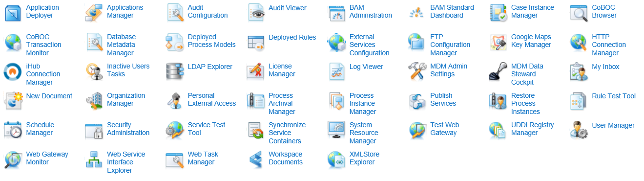Open the CoBOC Transaction Monitor icon
The width and height of the screenshot is (644, 181).
coord(13,42)
